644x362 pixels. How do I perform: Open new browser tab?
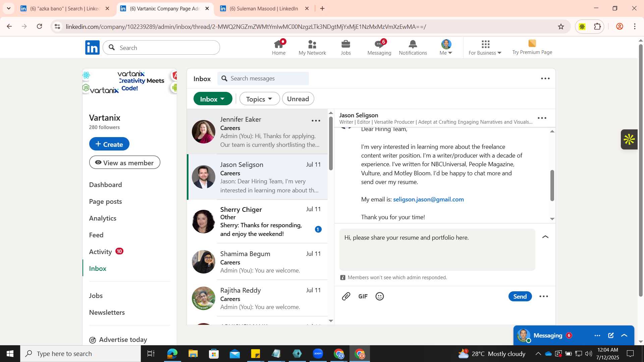click(322, 9)
